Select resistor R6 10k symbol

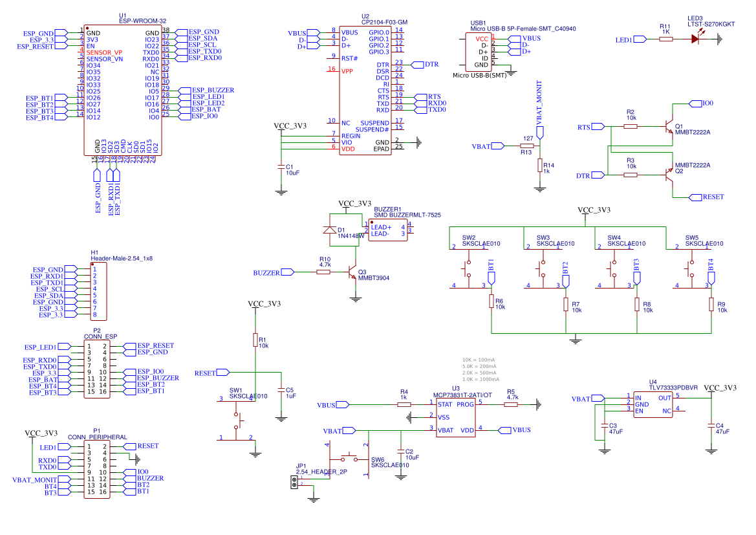point(491,302)
